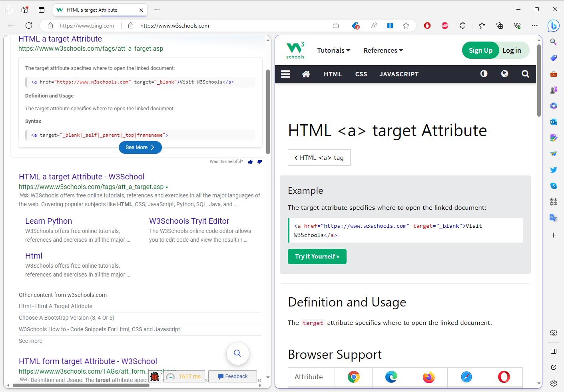Expand the arrow next to the w3schools result URL
564x392 pixels.
coord(167,187)
